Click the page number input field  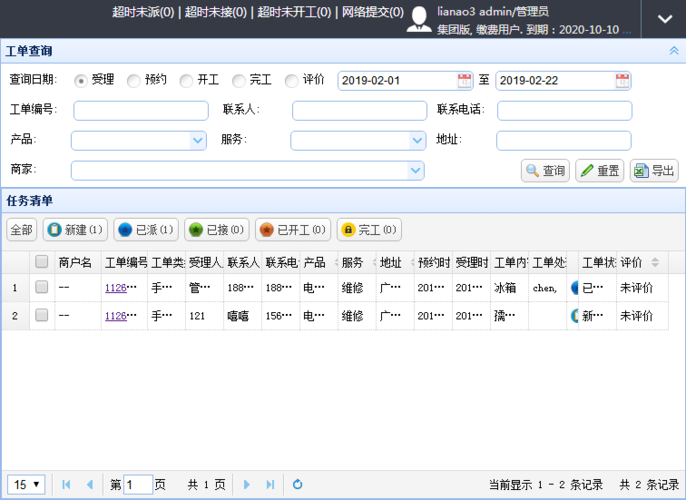click(x=138, y=485)
